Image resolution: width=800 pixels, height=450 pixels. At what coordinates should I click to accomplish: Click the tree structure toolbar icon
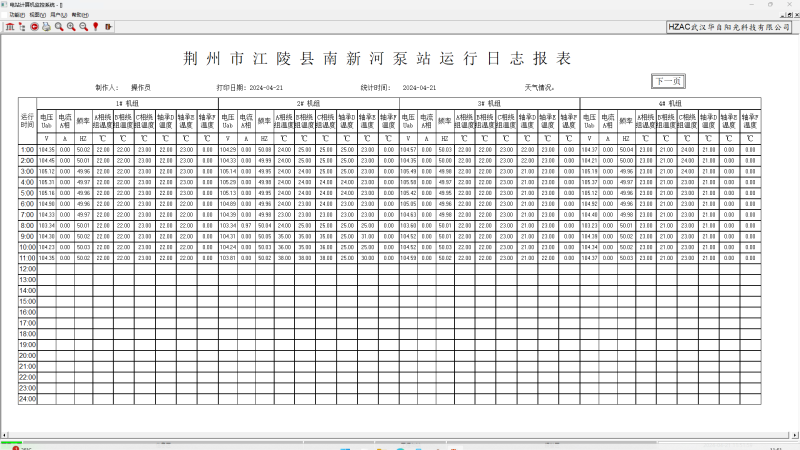click(22, 27)
